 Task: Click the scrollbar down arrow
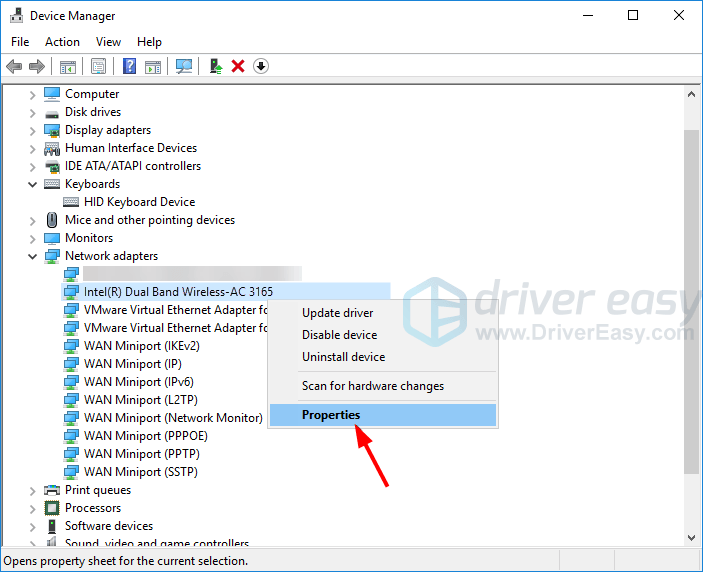pos(691,537)
